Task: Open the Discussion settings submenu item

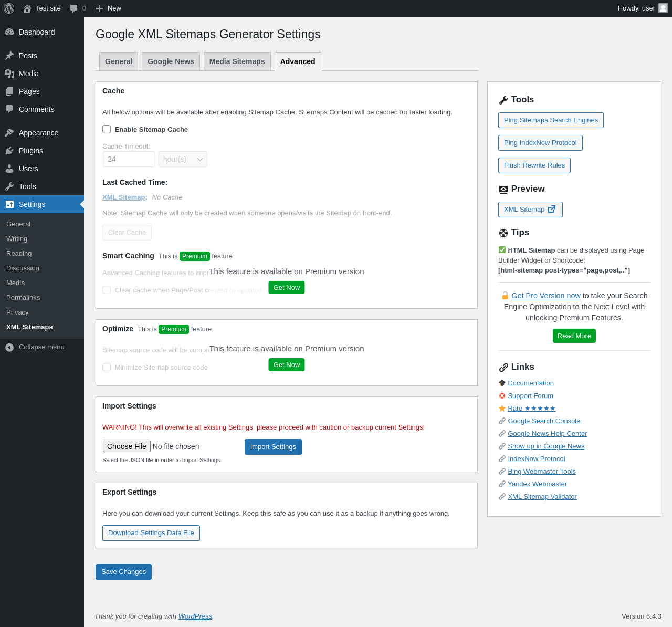Action: pyautogui.click(x=23, y=268)
